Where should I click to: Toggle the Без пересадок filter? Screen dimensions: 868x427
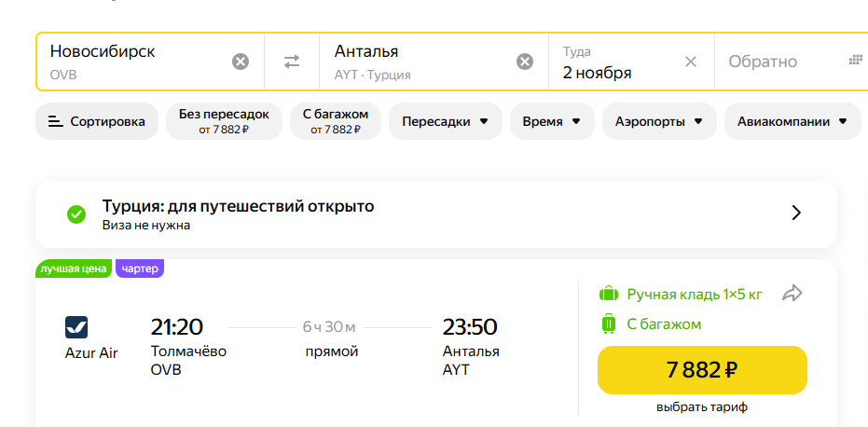pos(224,121)
